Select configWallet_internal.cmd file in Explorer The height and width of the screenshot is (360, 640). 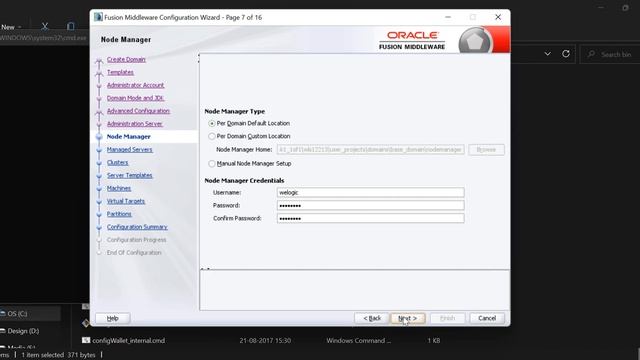tap(129, 340)
